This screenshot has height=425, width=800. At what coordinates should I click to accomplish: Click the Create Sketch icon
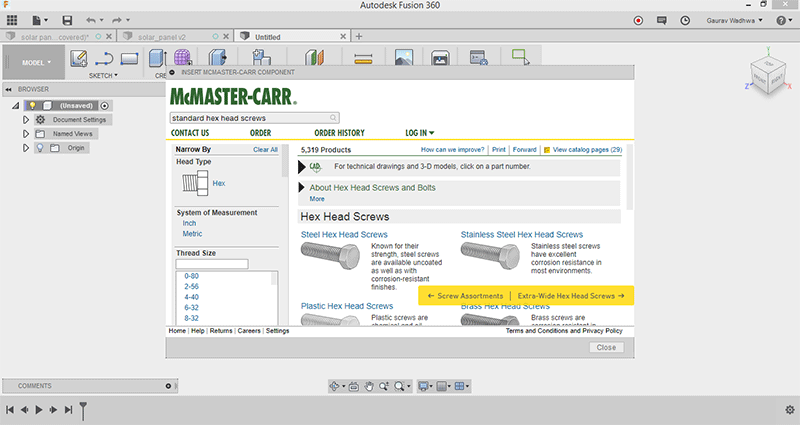click(79, 58)
